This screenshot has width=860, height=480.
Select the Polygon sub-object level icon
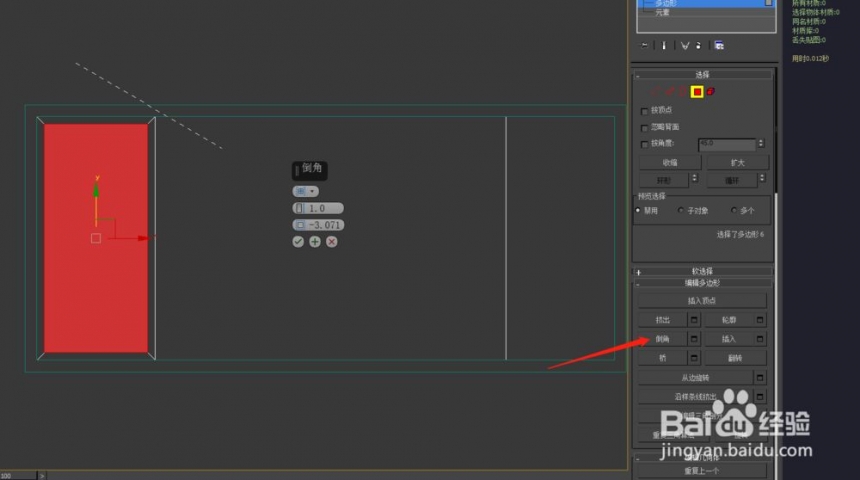pyautogui.click(x=697, y=92)
